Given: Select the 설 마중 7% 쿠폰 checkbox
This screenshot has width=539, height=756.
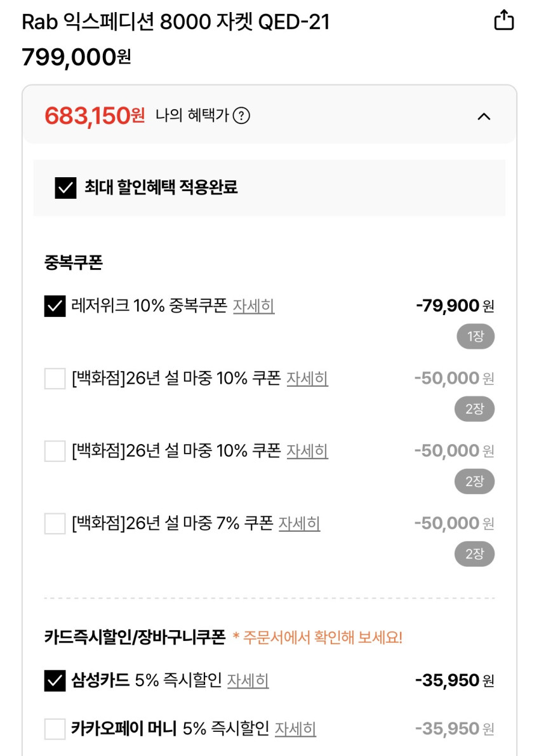Looking at the screenshot, I should click(55, 523).
